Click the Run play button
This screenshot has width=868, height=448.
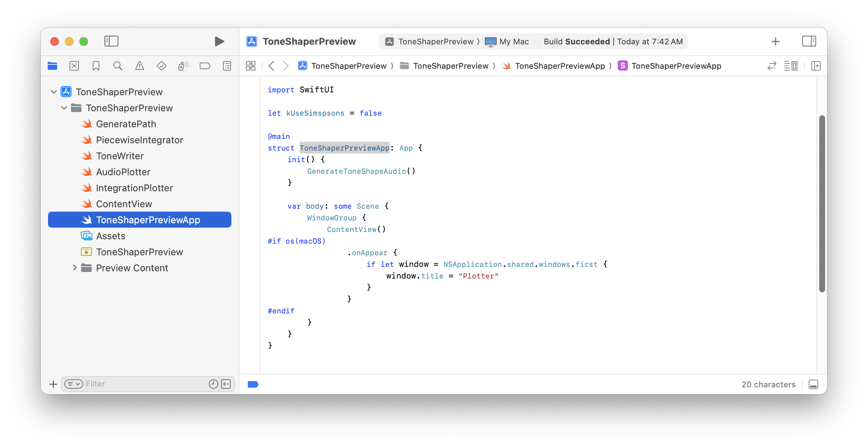click(x=219, y=41)
